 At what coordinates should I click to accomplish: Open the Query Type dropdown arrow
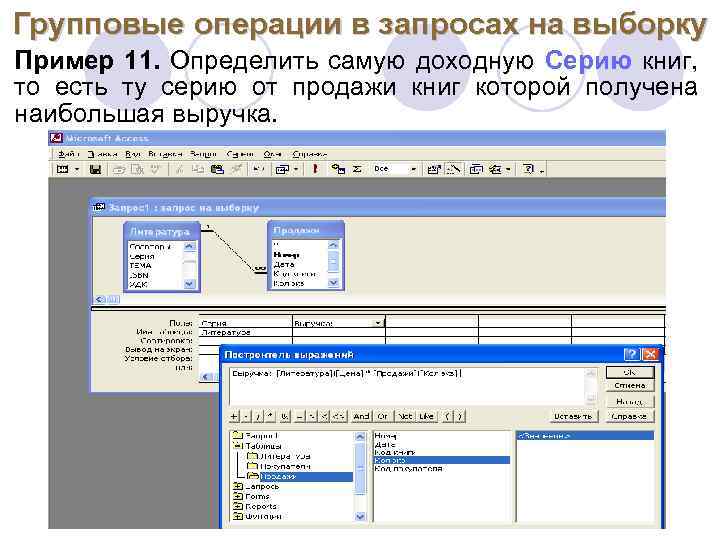point(296,169)
